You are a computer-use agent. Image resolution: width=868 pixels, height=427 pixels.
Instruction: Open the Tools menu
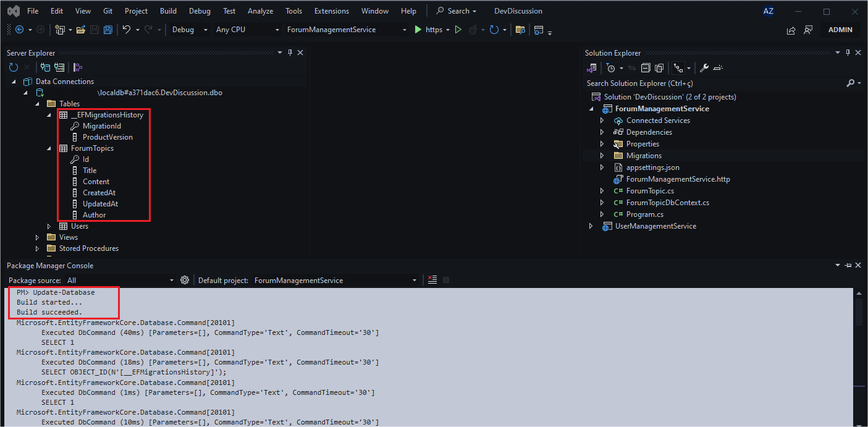(294, 11)
